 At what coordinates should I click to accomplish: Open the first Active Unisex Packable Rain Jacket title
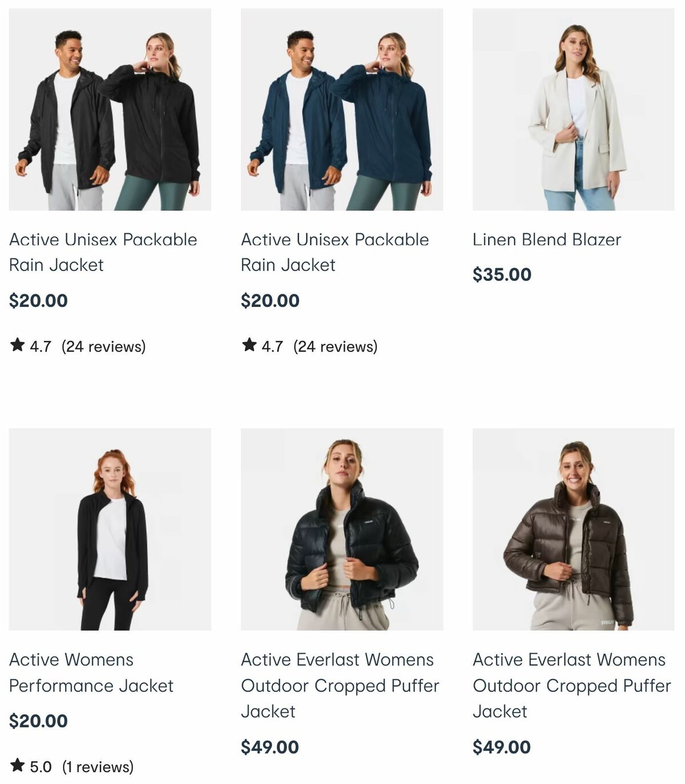(103, 252)
